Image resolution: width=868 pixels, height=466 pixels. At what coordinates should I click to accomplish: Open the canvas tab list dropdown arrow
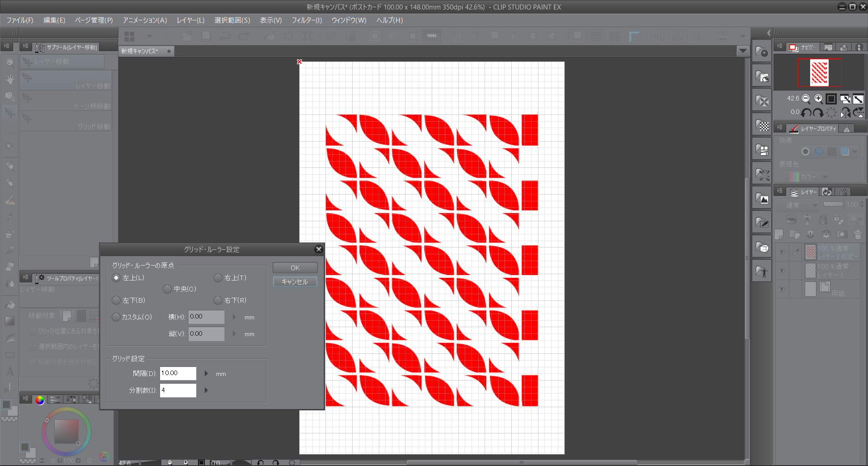742,51
